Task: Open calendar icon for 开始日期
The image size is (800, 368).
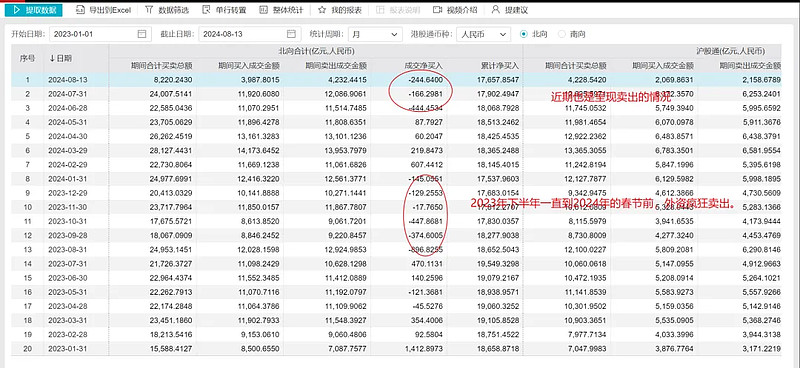Action: point(142,34)
